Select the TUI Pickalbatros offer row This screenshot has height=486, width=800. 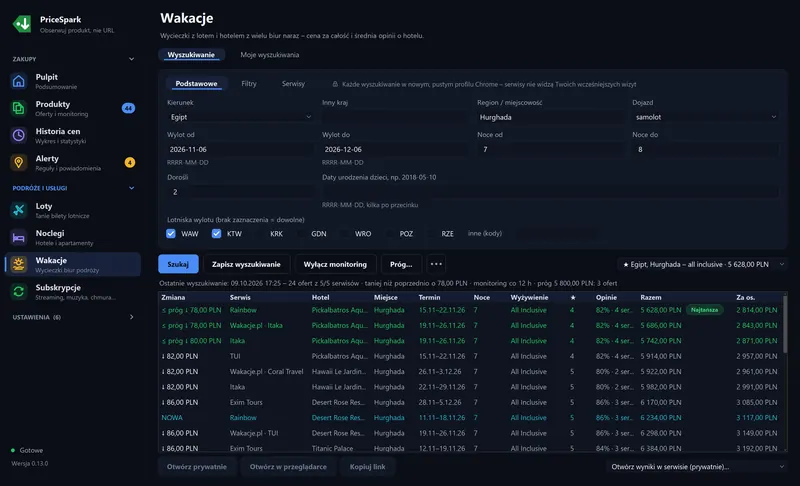[470, 356]
